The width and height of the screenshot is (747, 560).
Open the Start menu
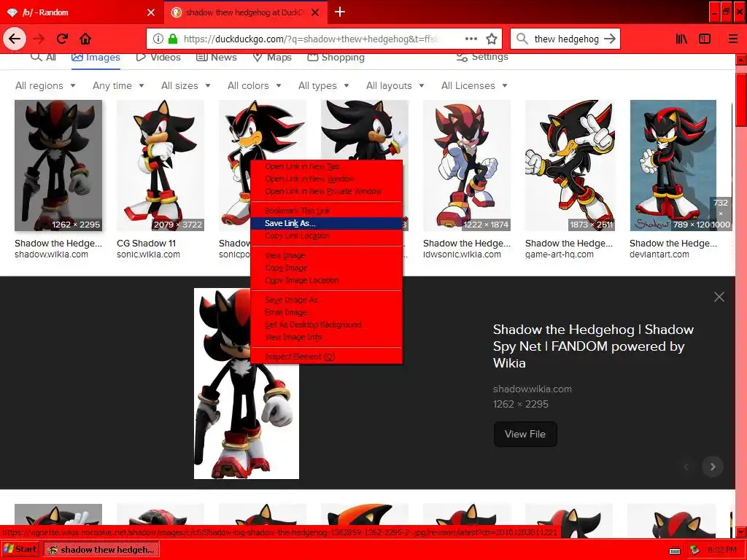click(x=20, y=549)
